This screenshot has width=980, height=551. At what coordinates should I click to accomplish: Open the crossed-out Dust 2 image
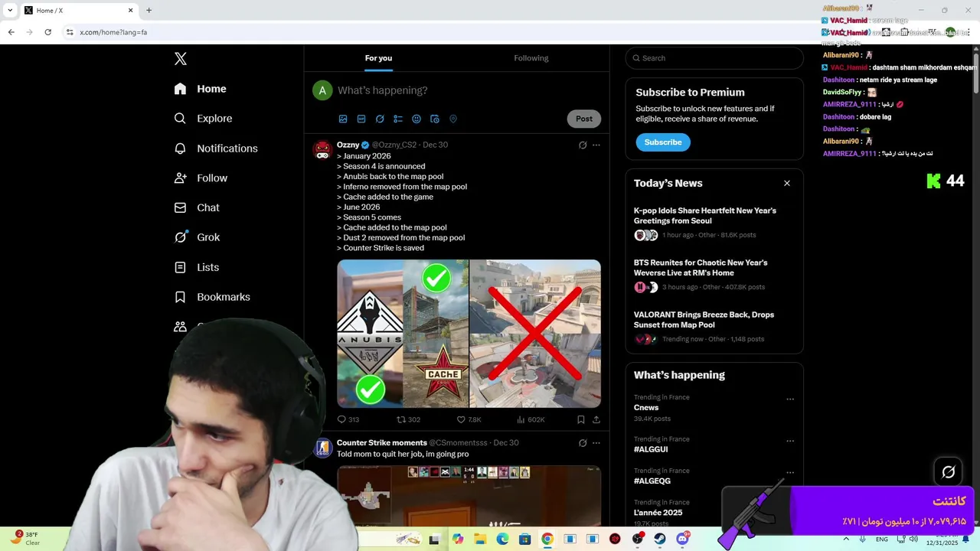pyautogui.click(x=535, y=334)
